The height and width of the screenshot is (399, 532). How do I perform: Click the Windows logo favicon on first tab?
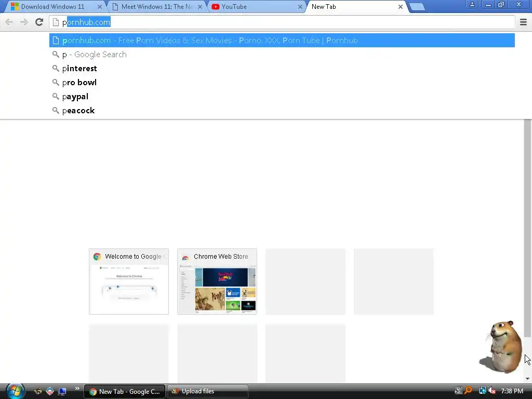point(15,6)
